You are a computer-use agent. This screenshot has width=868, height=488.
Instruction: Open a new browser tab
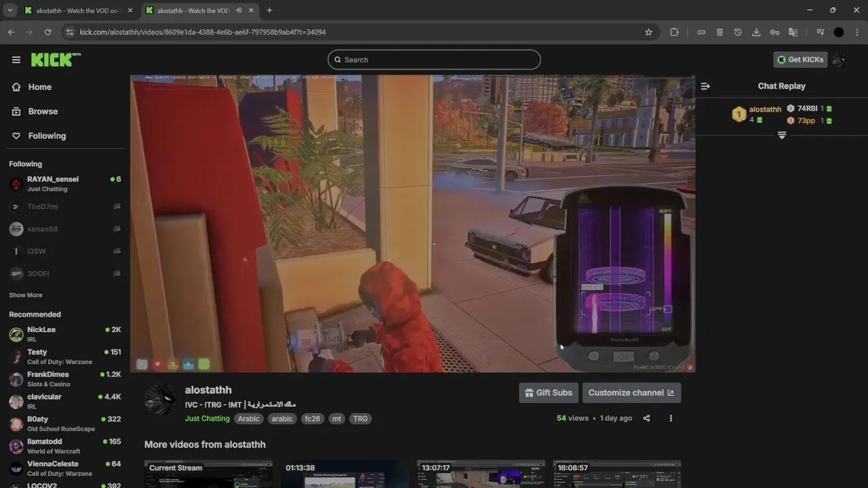[x=269, y=10]
